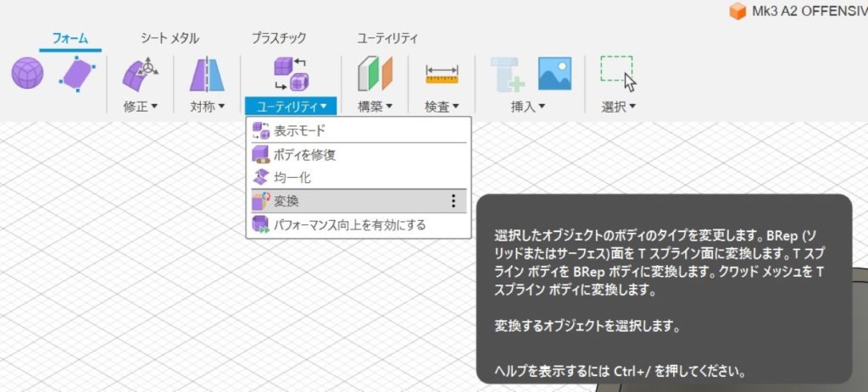Click the purple face create icon

tap(78, 74)
